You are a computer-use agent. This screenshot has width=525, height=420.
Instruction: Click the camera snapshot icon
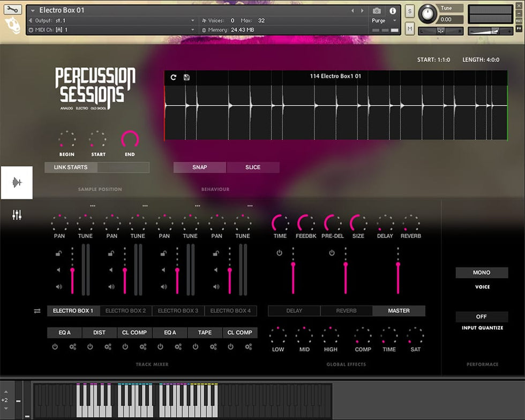[x=377, y=11]
